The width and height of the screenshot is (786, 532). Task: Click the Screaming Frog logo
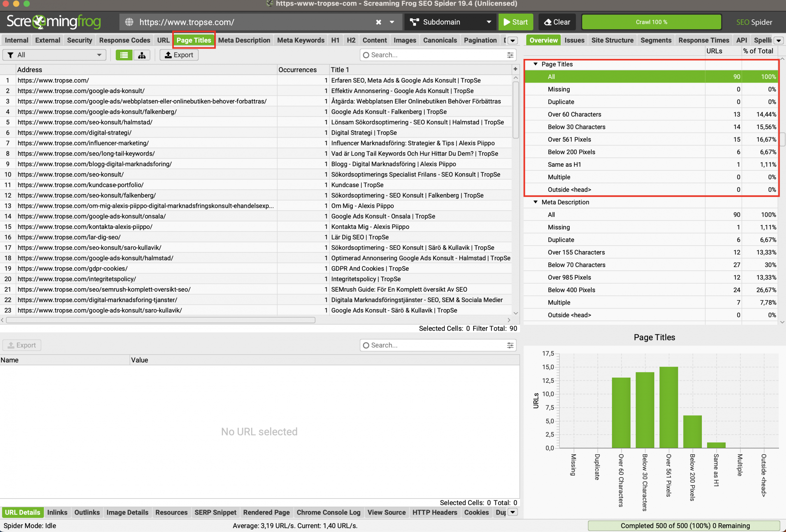pyautogui.click(x=54, y=22)
